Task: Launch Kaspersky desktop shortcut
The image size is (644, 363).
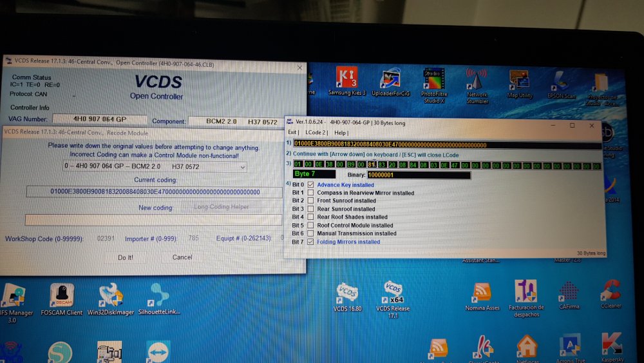Action: tap(612, 348)
